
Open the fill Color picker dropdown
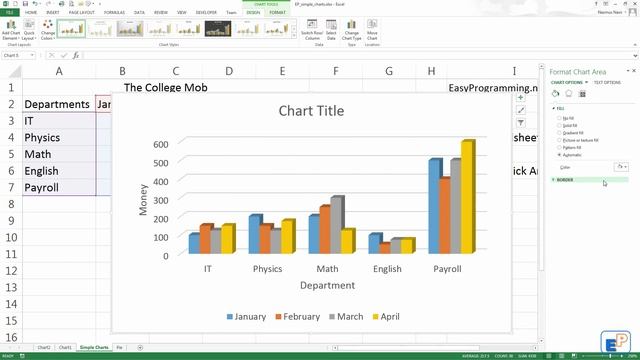(621, 167)
